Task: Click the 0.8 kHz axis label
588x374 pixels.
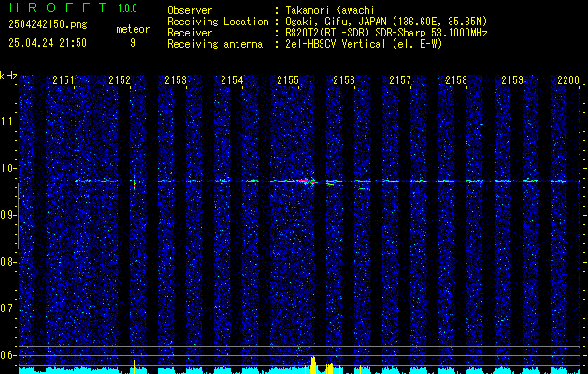Action: 7,262
